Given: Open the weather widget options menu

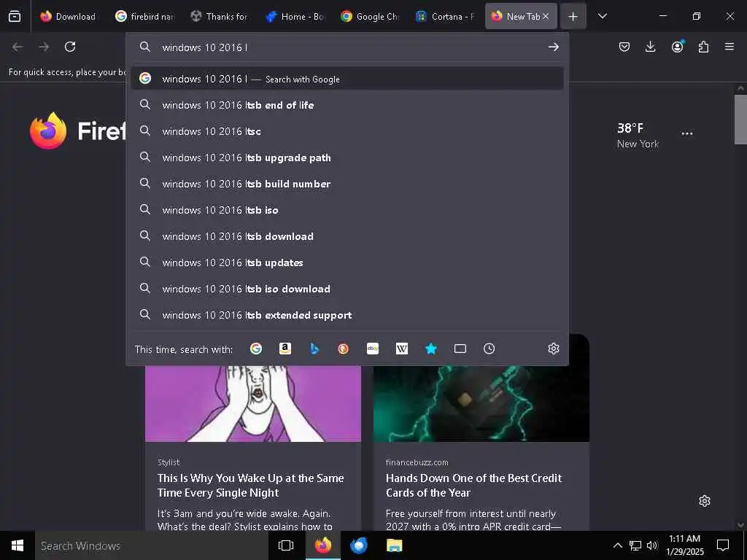Looking at the screenshot, I should tap(687, 134).
